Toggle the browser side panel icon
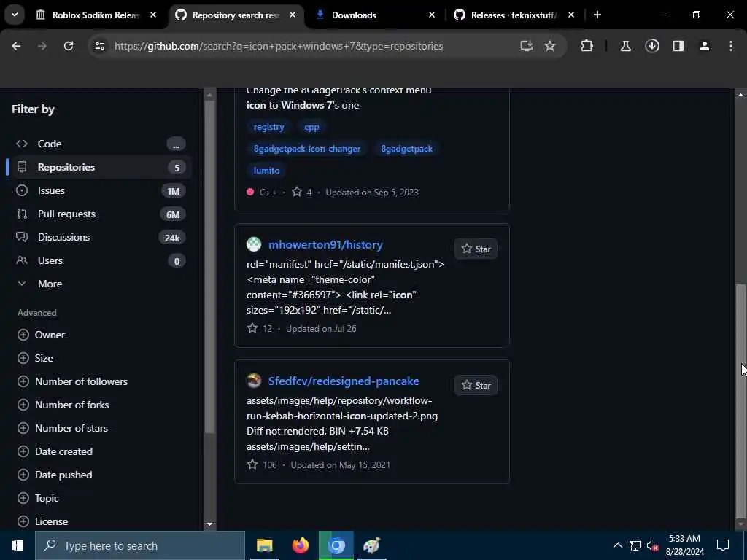Screen dimensions: 747x560 coord(678,46)
